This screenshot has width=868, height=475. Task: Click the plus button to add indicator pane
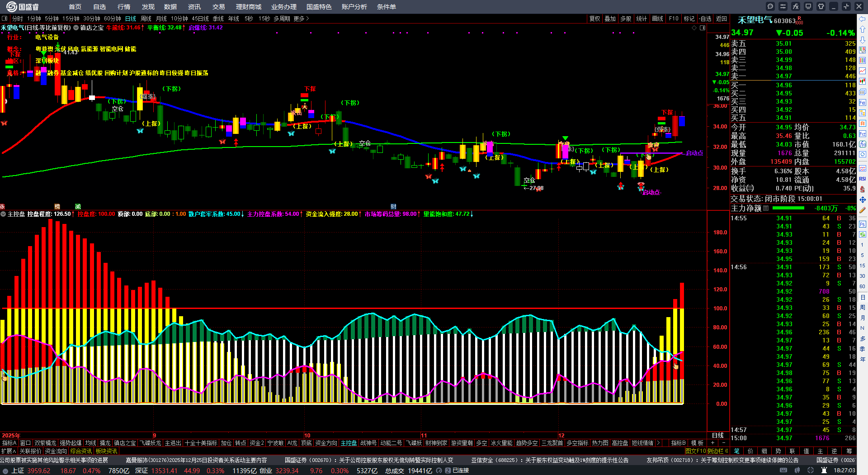click(x=713, y=443)
